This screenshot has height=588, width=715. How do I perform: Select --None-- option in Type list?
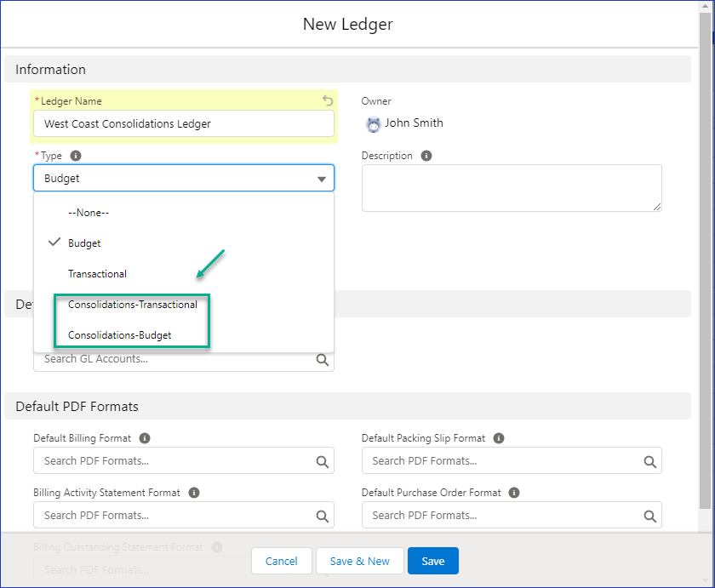[x=184, y=213]
